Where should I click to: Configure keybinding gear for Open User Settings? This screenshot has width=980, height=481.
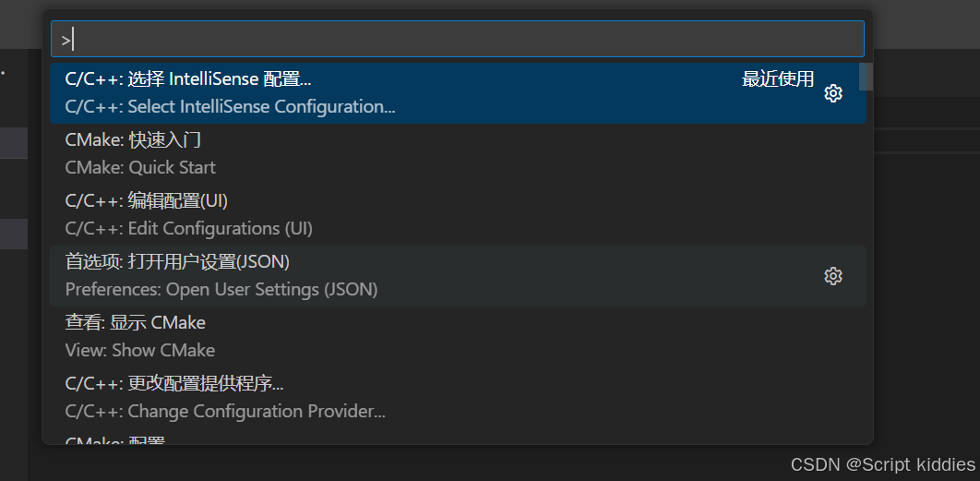point(833,276)
